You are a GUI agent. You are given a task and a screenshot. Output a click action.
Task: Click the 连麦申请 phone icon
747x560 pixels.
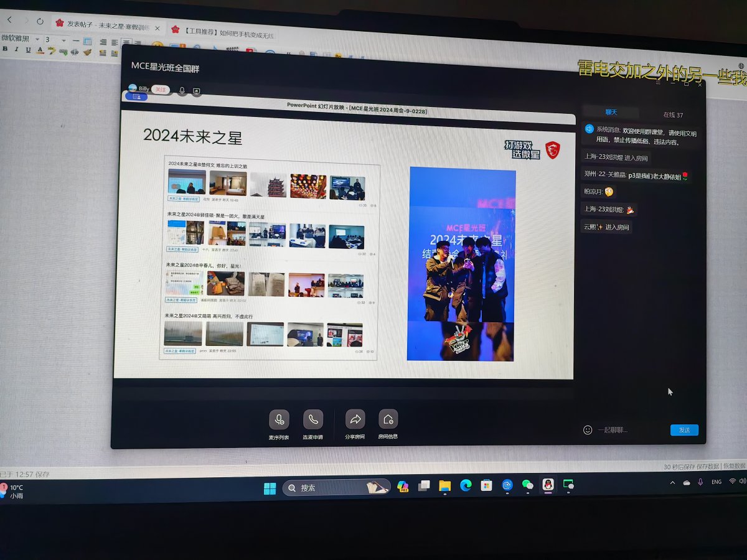click(x=313, y=420)
